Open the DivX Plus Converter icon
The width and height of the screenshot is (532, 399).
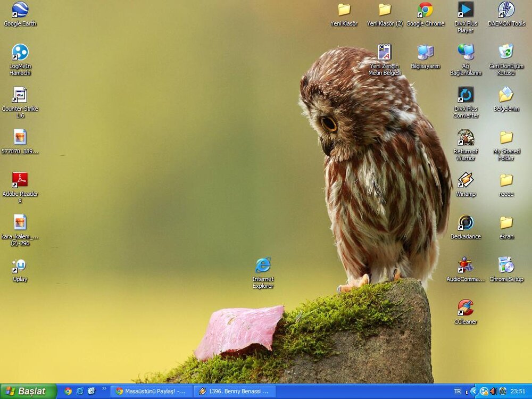point(465,95)
